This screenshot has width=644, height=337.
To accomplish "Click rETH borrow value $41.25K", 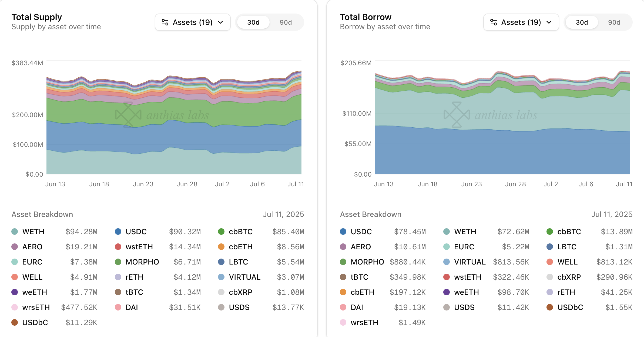I will (617, 292).
